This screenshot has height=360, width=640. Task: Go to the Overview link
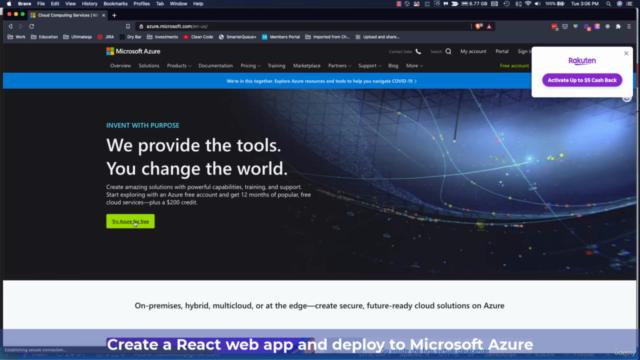(x=120, y=66)
